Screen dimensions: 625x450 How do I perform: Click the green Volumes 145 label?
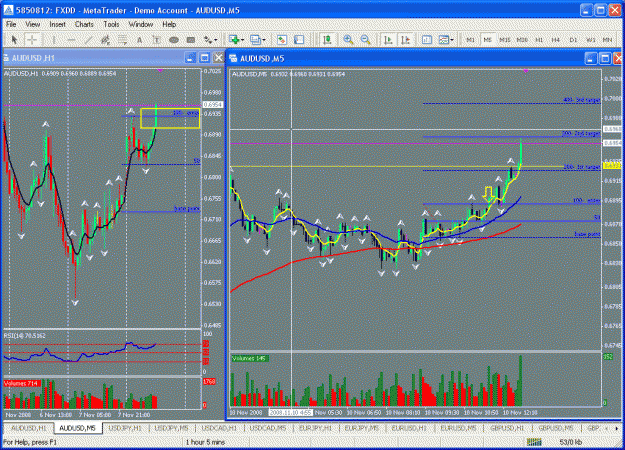click(x=250, y=358)
